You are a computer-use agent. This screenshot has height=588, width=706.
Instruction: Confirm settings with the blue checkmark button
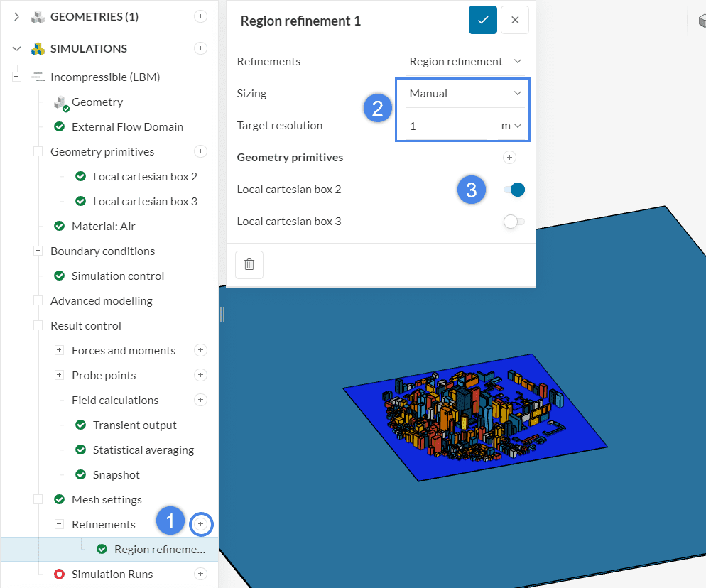[x=482, y=20]
